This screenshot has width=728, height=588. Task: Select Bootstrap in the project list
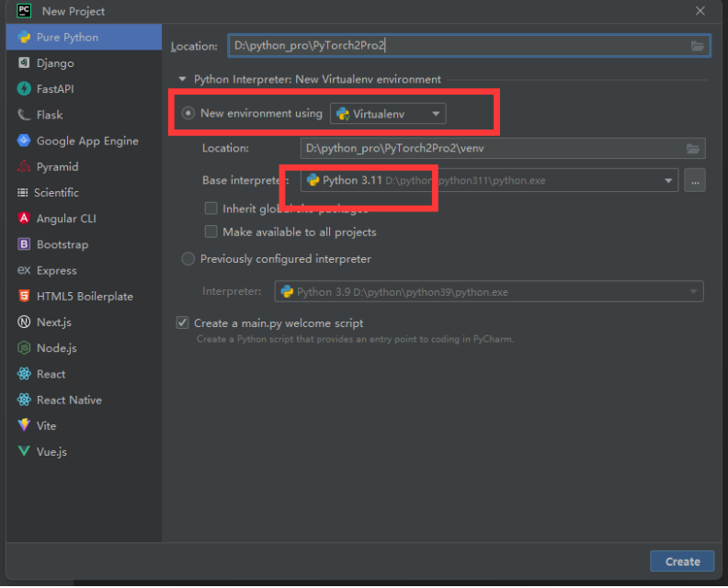[x=84, y=244]
